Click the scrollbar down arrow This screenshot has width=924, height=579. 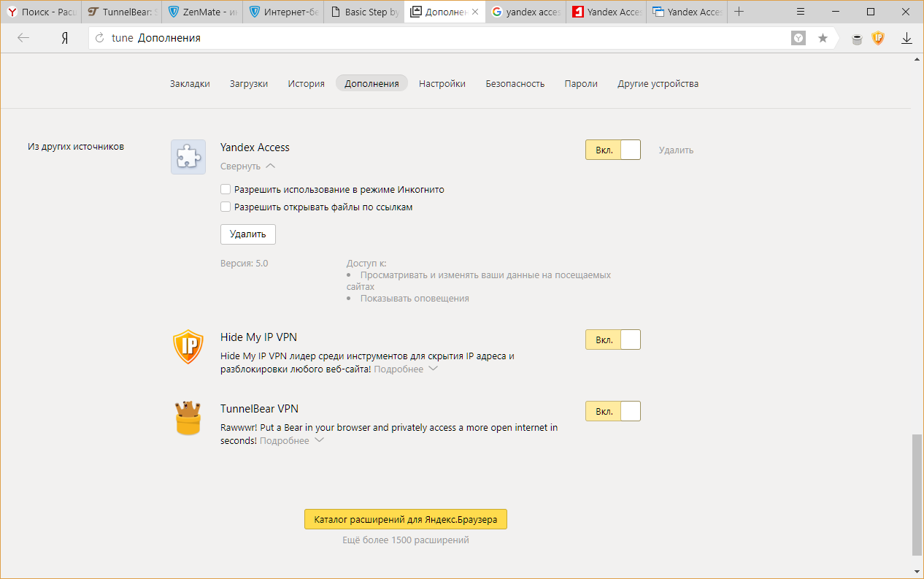917,570
